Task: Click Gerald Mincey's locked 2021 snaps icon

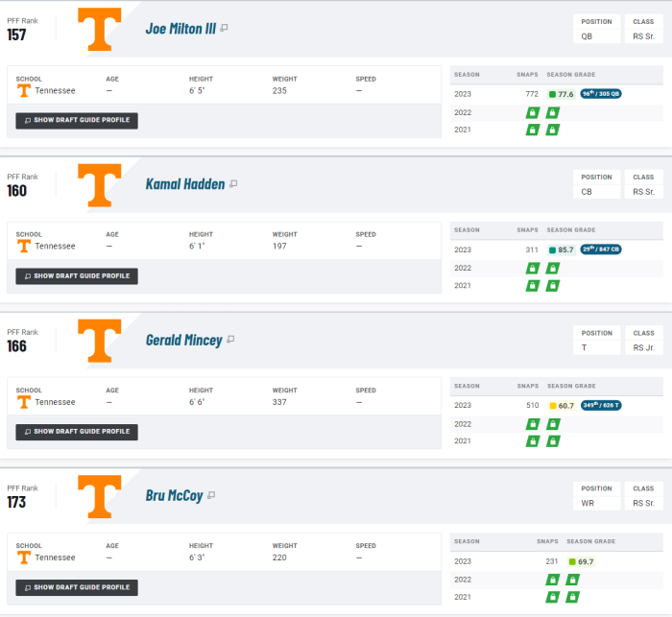Action: [x=532, y=440]
